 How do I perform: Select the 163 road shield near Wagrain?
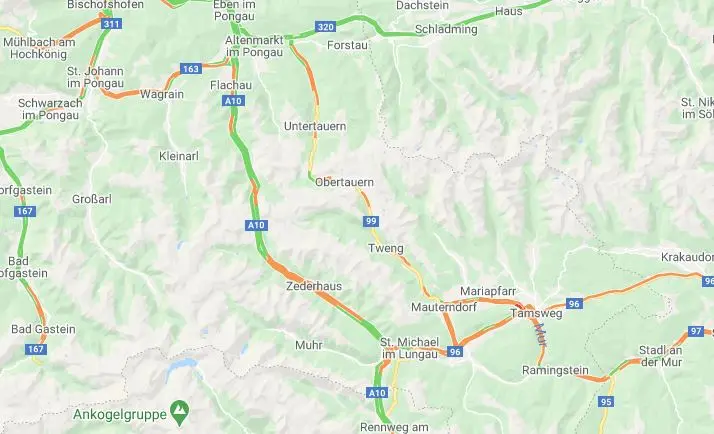191,69
